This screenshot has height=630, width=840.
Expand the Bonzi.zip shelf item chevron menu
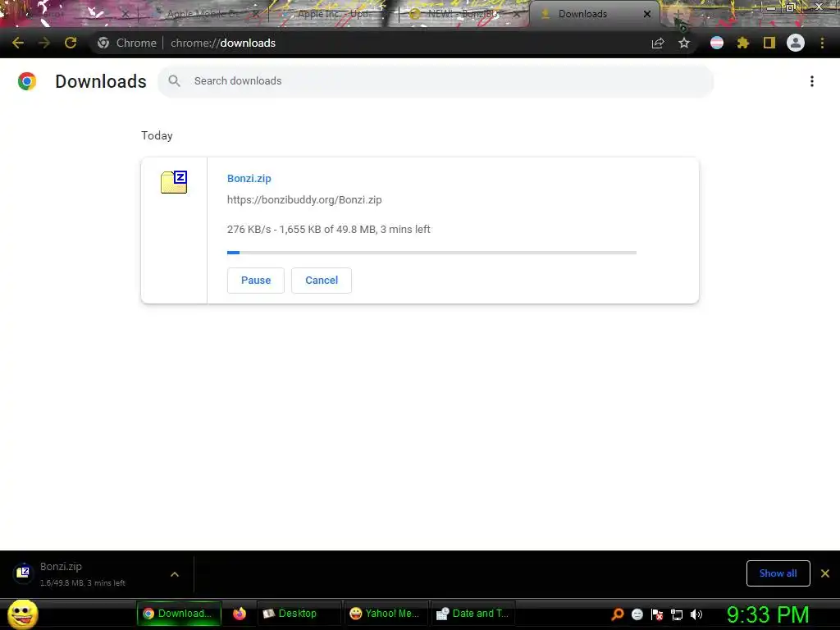175,573
